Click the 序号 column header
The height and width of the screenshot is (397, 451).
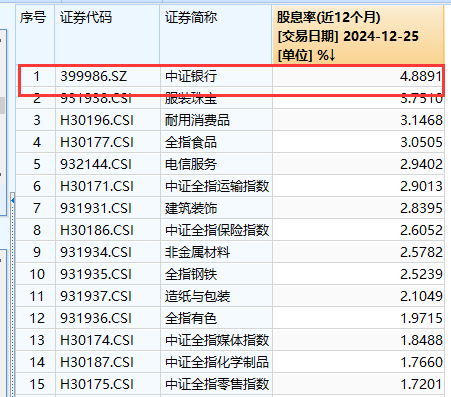(35, 35)
